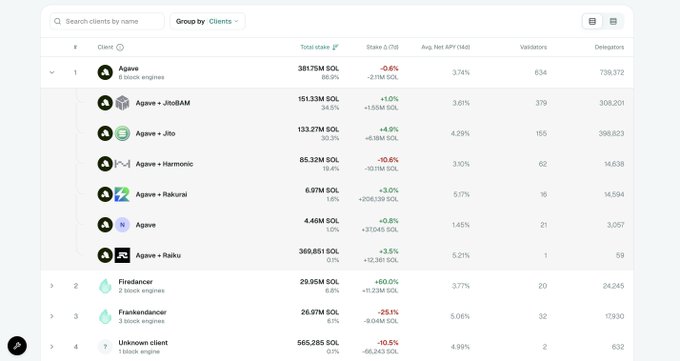Click the Agave logo in Agave + JitoBAM row
This screenshot has height=361, width=680.
click(x=105, y=103)
